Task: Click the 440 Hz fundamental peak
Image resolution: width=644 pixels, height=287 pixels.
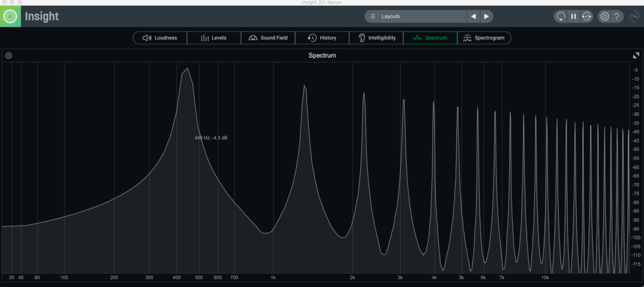Action: pyautogui.click(x=187, y=69)
